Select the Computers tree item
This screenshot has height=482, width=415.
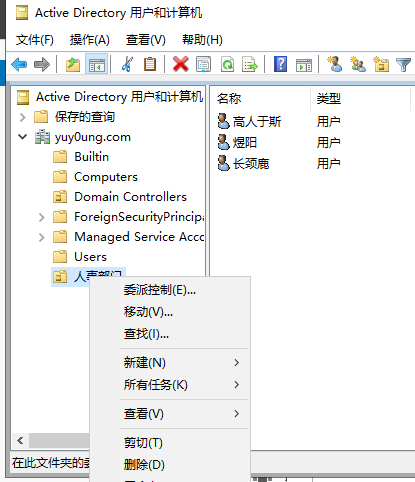point(106,177)
